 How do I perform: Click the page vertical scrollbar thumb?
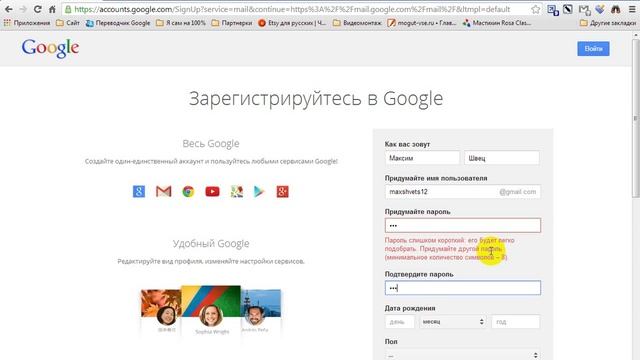coord(636,118)
